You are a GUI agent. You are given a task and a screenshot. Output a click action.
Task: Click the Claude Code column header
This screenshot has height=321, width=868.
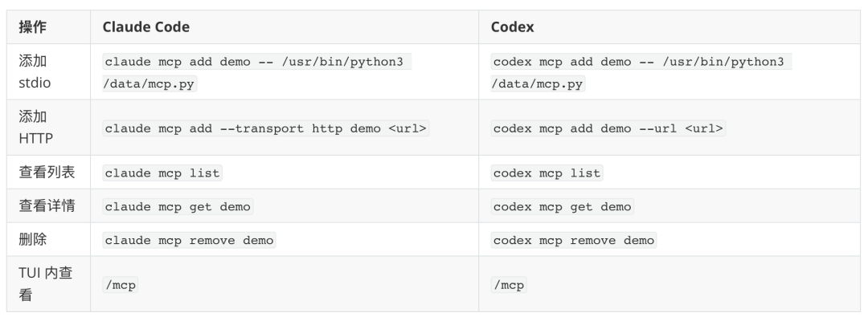(145, 27)
